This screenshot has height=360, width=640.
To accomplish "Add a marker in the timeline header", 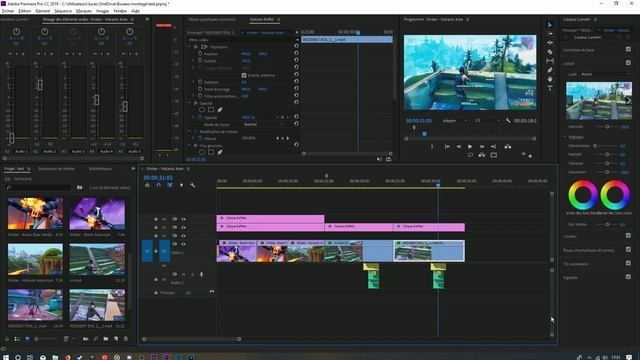I will [x=181, y=185].
